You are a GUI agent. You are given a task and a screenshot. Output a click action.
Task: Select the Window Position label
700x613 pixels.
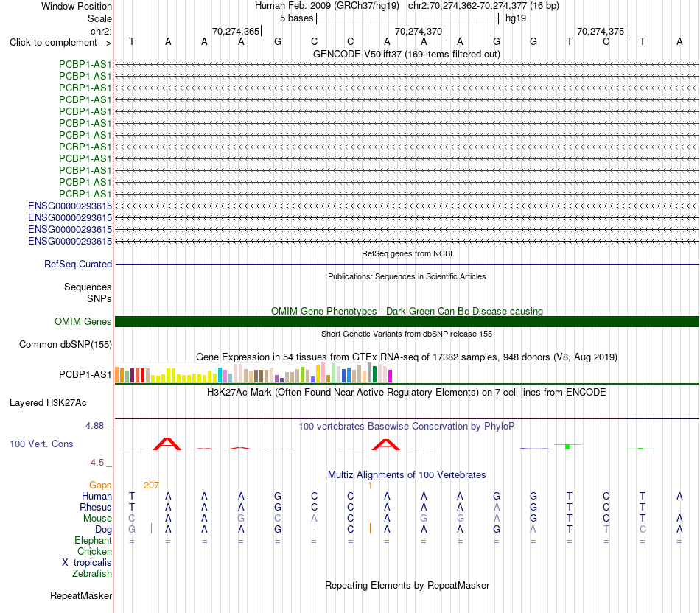77,6
